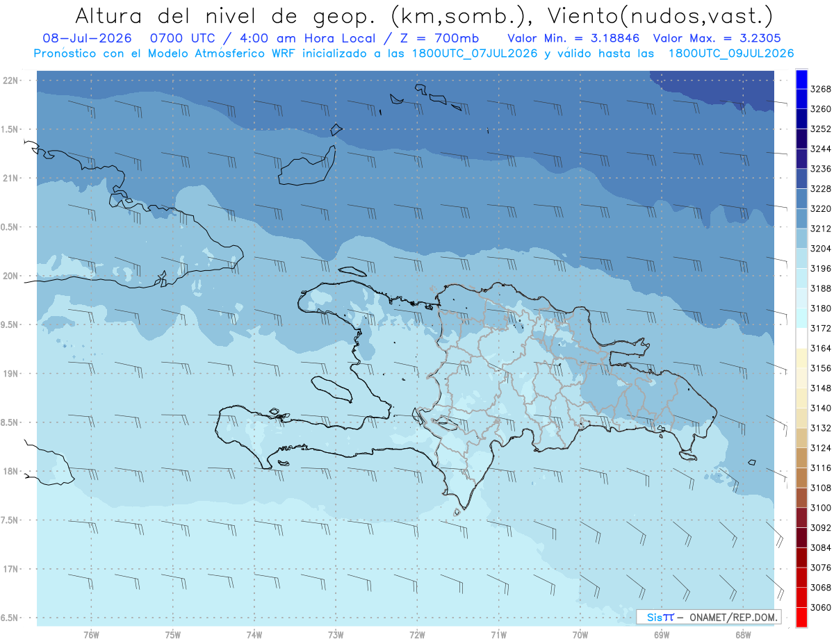Click the legend value '3164'

click(x=821, y=348)
